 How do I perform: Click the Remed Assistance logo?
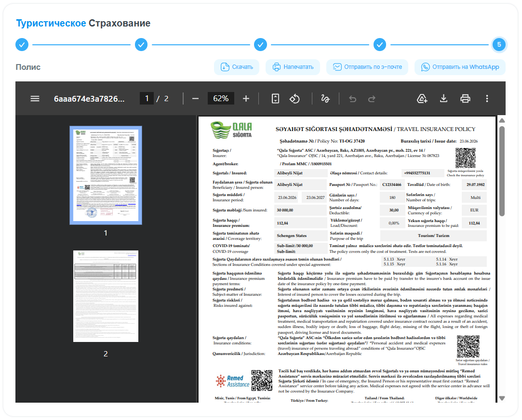coord(232,381)
